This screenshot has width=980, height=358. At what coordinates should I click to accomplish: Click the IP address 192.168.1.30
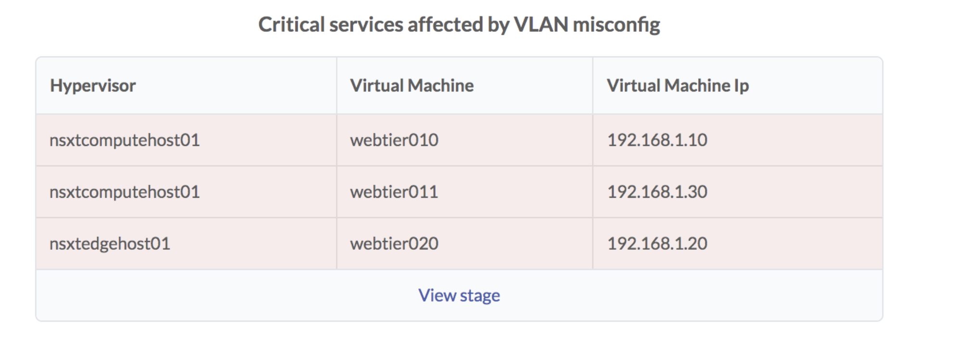tap(657, 192)
